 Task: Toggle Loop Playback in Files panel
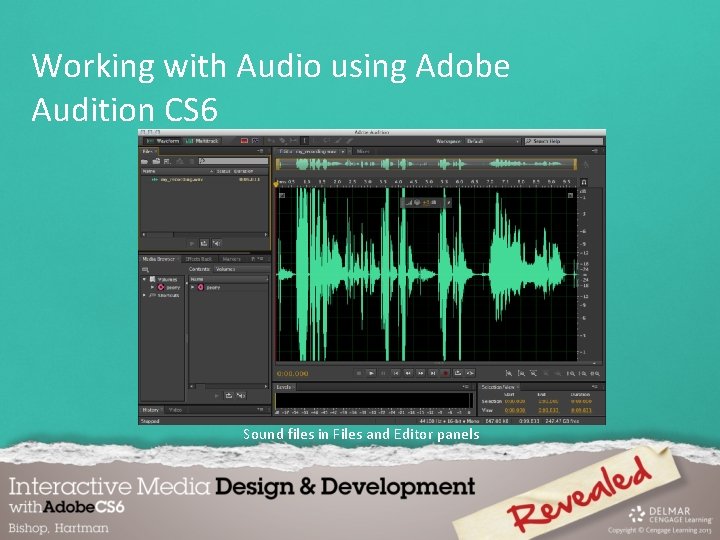point(204,243)
